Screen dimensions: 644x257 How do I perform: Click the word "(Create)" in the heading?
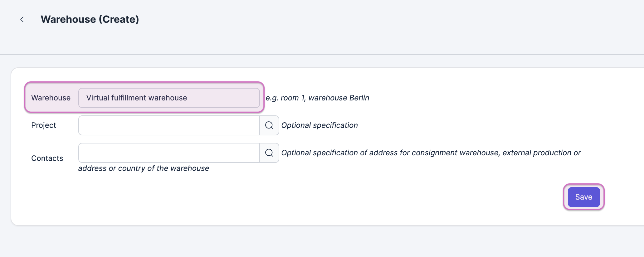(119, 19)
